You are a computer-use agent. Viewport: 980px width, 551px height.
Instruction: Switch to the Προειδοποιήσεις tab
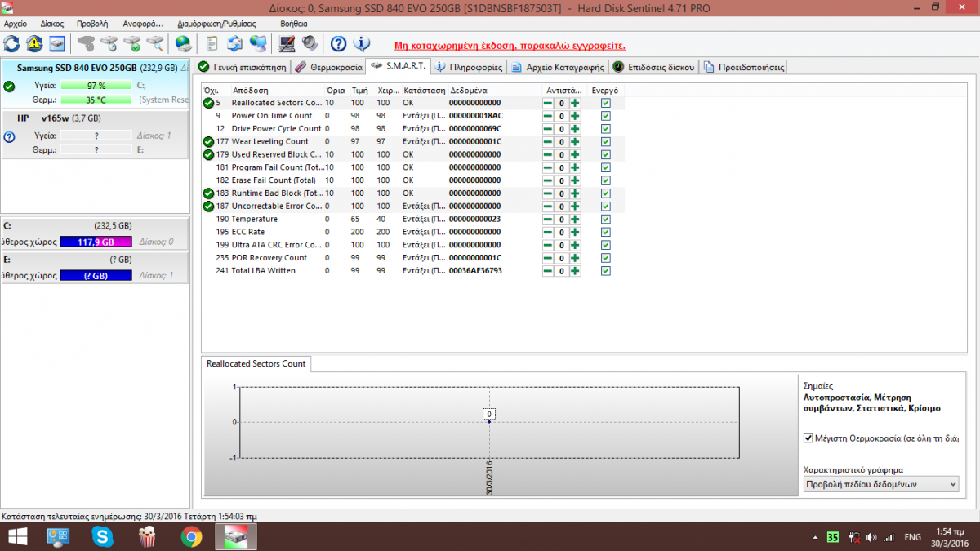pyautogui.click(x=744, y=67)
